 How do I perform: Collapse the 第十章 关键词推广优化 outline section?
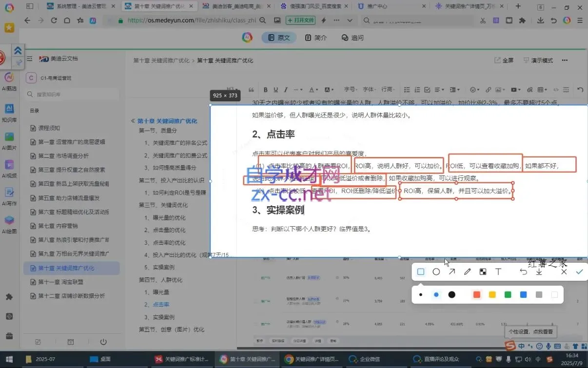point(133,120)
